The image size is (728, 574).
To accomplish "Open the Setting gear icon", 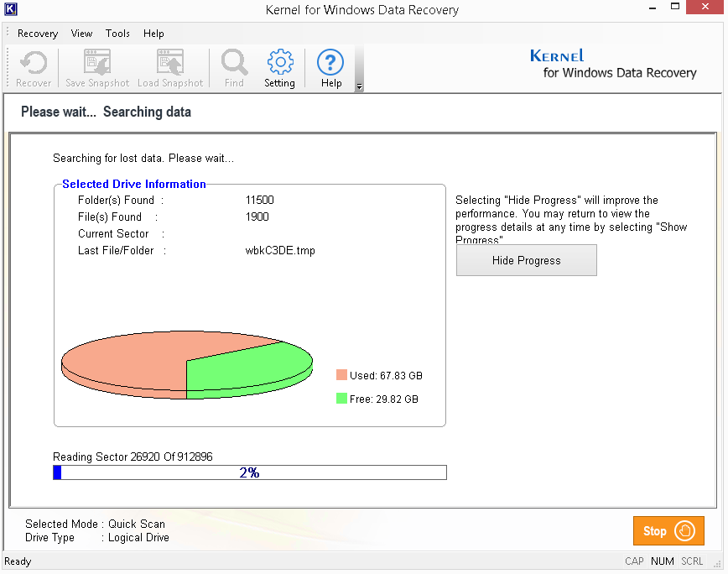I will coord(279,68).
